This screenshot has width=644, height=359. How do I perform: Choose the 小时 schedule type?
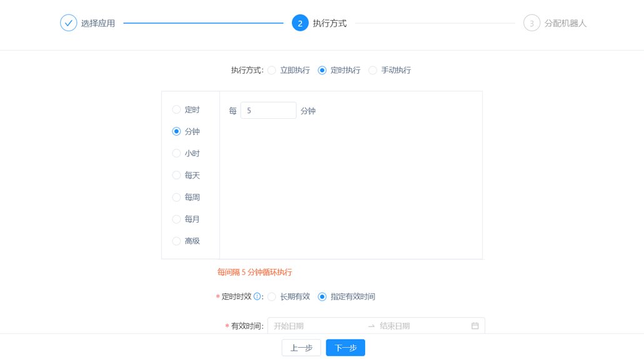[176, 153]
